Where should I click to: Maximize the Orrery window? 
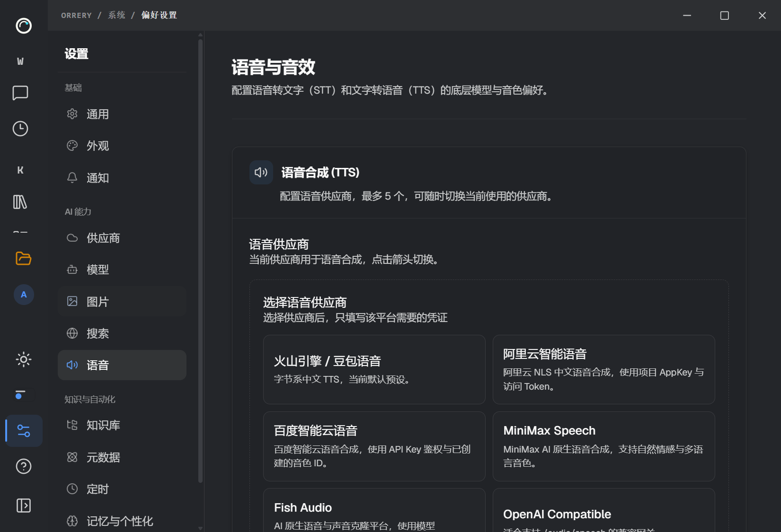724,16
